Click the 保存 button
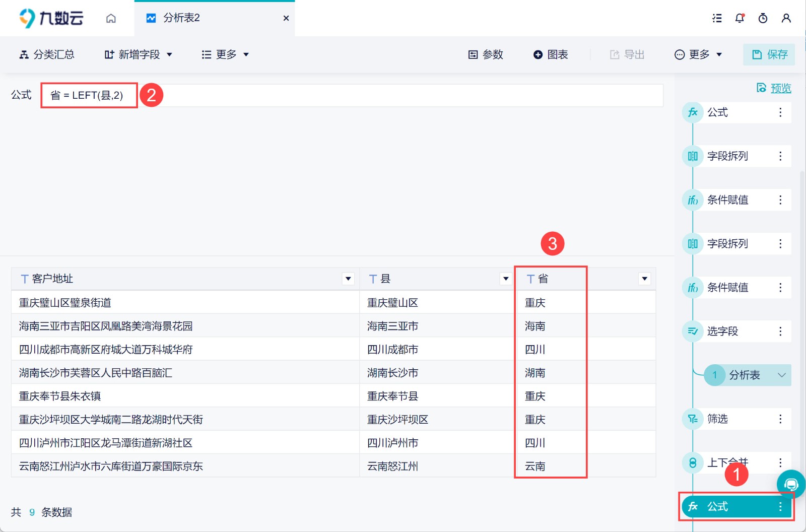This screenshot has width=806, height=532. (x=769, y=54)
